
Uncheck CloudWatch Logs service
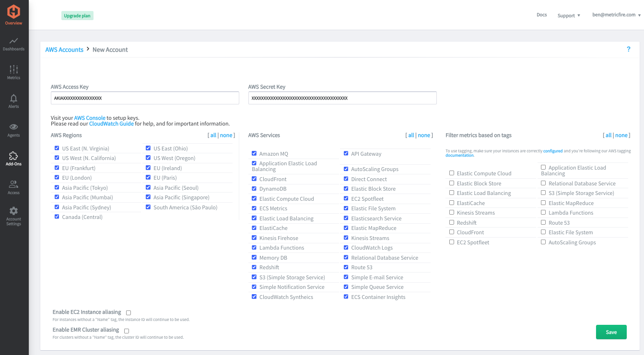coord(346,247)
